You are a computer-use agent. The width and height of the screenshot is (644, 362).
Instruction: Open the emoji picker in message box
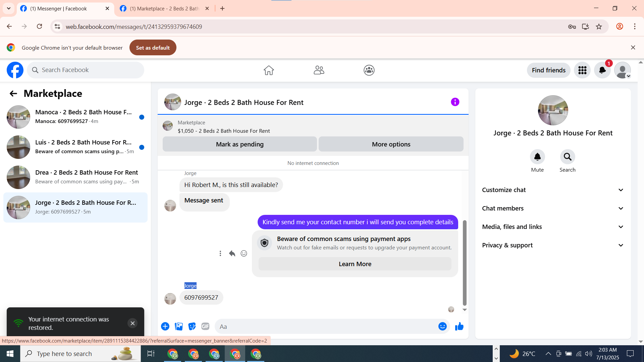coord(442,326)
